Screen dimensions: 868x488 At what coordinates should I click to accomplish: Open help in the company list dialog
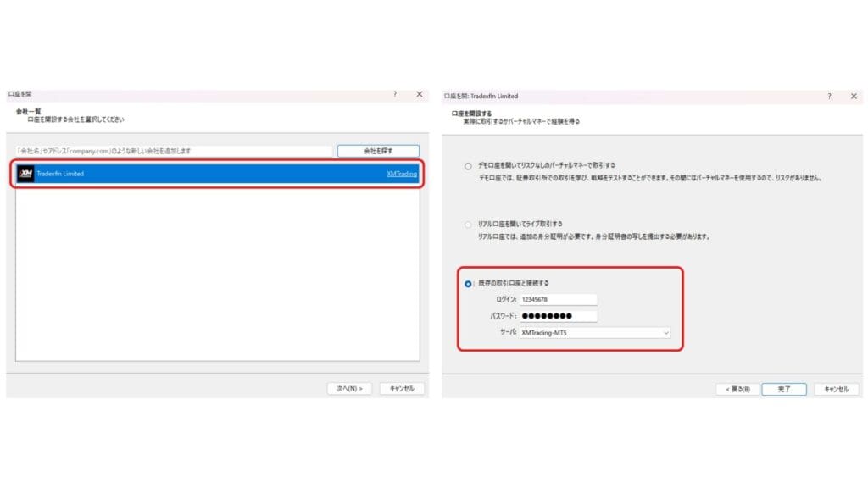coord(395,94)
